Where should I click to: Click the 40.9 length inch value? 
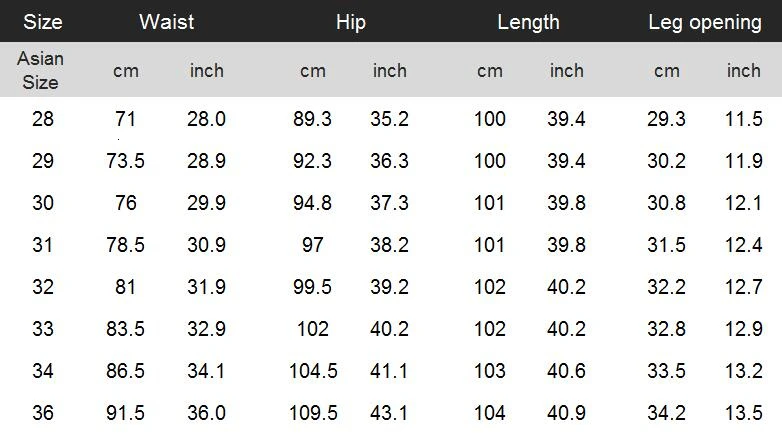566,413
